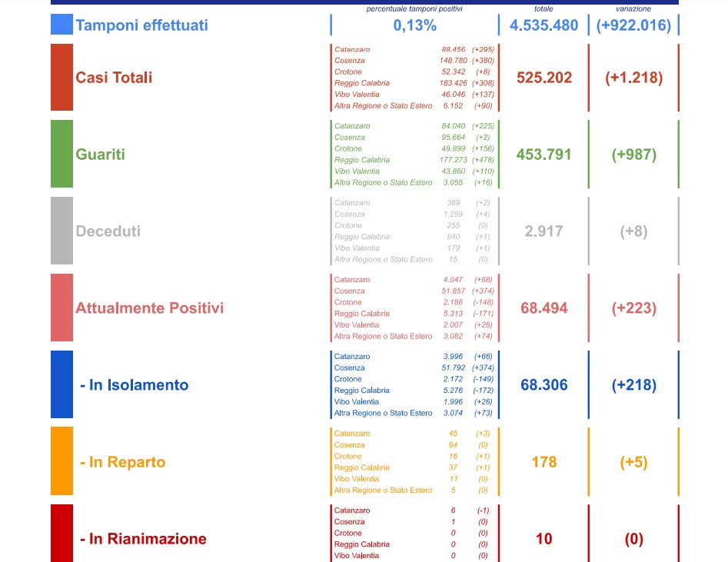The height and width of the screenshot is (562, 728).
Task: Click the dark red Casi Totali color block
Action: [61, 77]
